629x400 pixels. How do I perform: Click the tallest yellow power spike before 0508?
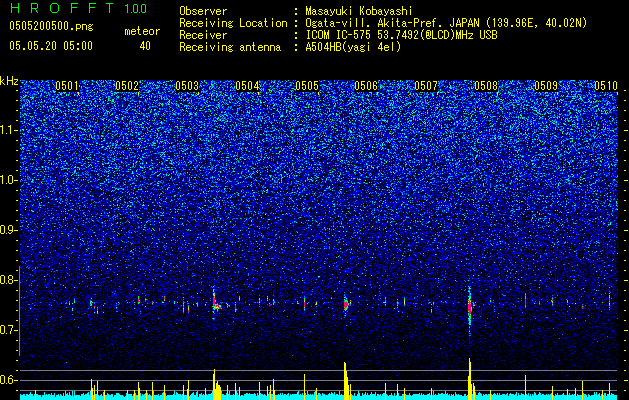pos(470,379)
